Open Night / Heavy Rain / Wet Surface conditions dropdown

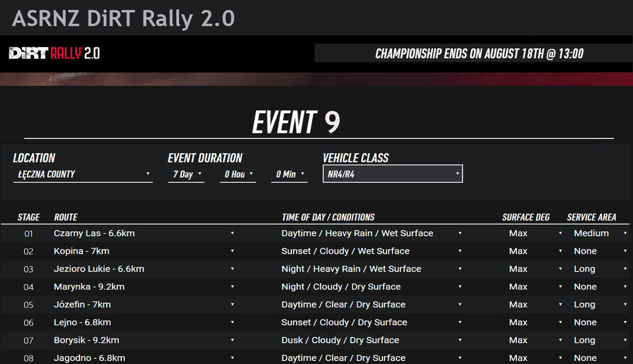coord(372,269)
